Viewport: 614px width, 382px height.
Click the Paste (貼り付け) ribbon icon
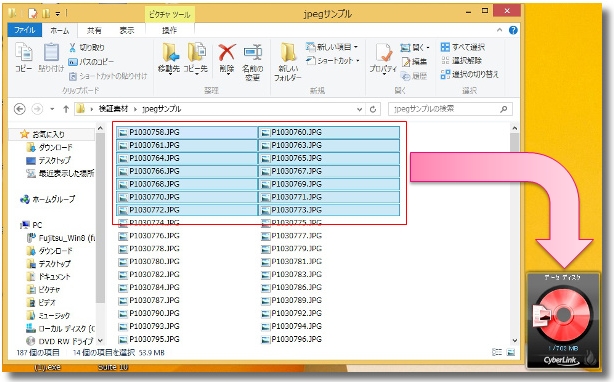coord(51,57)
